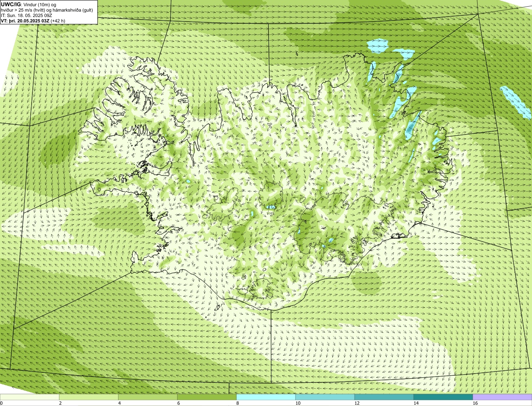Click the title line "UWC/IG: Vindur (10m) og"

[29, 4]
